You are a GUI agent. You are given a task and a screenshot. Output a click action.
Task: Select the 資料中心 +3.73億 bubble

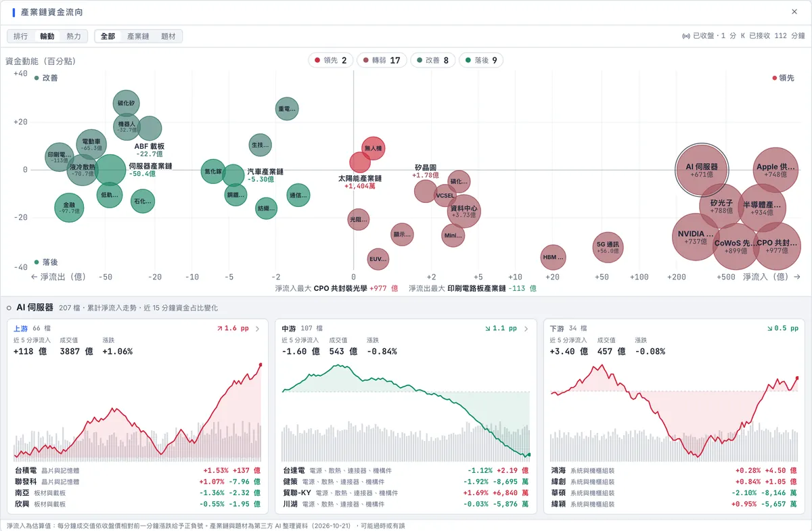(x=464, y=212)
